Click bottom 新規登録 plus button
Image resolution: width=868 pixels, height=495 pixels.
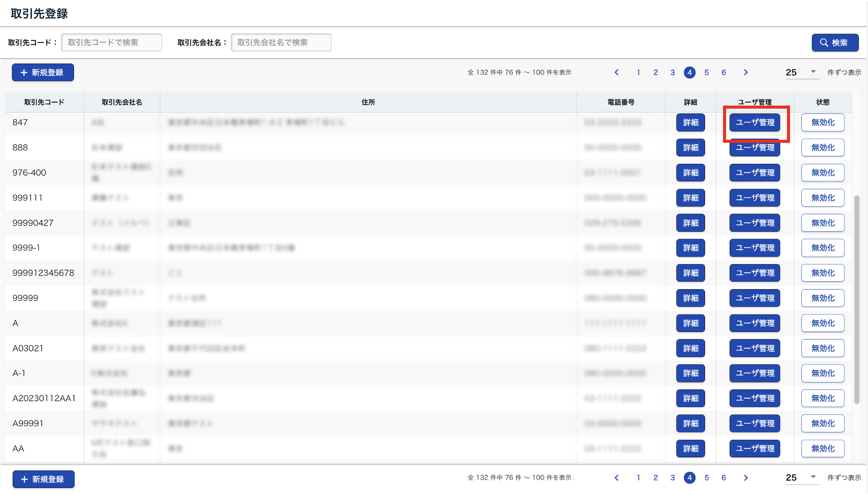[43, 479]
